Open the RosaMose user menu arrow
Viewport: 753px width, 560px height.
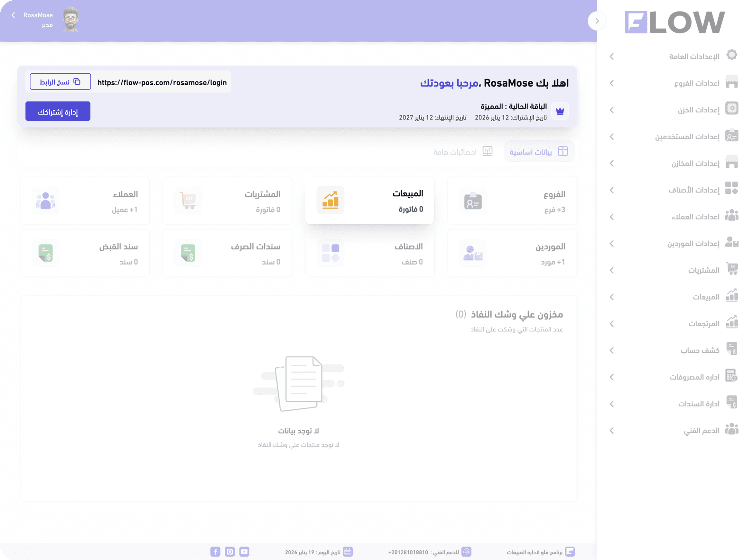click(13, 15)
